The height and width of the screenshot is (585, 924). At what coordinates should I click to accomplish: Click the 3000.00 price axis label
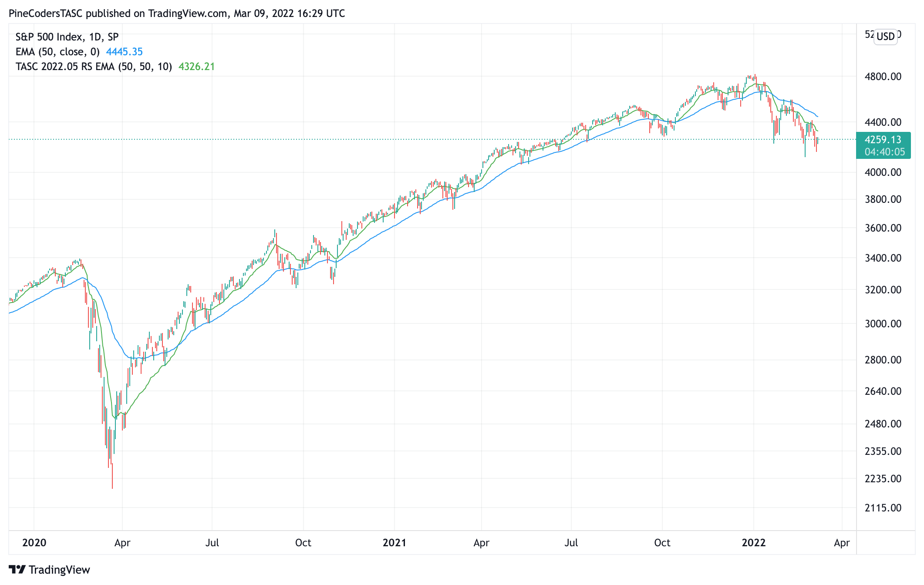pos(883,324)
